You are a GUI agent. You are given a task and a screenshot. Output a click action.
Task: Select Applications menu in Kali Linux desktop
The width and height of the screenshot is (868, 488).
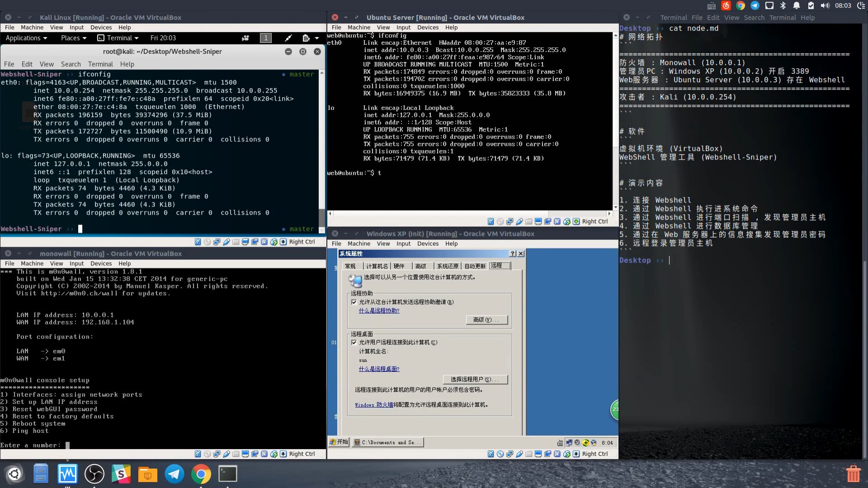pos(24,38)
